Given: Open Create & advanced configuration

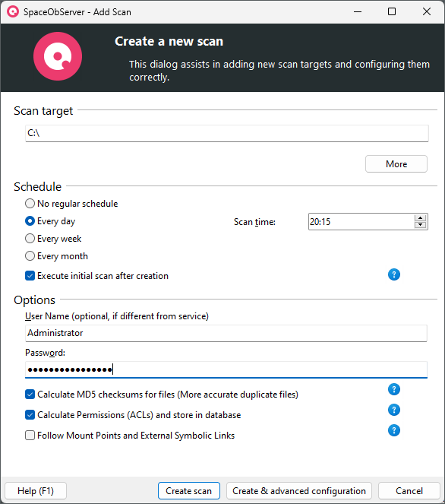Looking at the screenshot, I should tap(299, 491).
